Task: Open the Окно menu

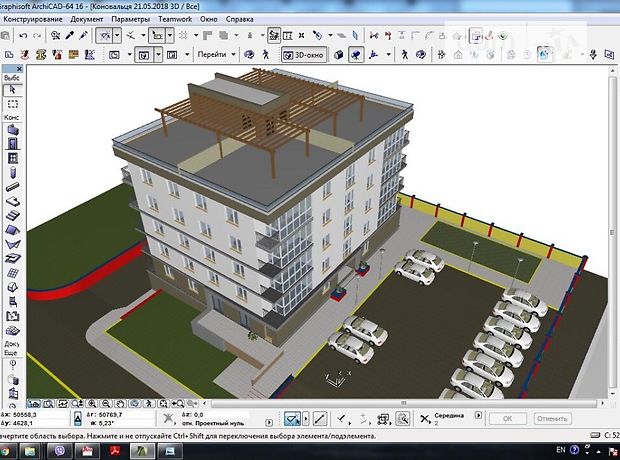Action: click(x=208, y=19)
